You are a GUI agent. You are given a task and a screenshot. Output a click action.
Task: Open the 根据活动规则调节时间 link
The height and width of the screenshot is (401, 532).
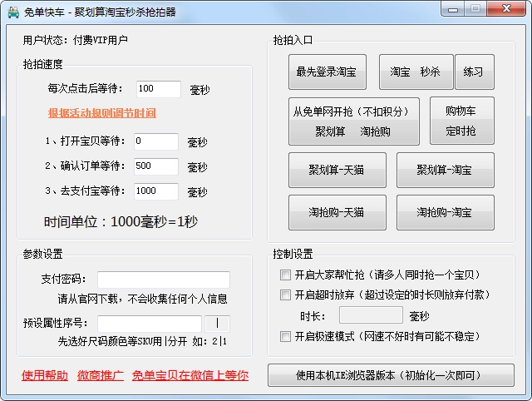[x=102, y=113]
